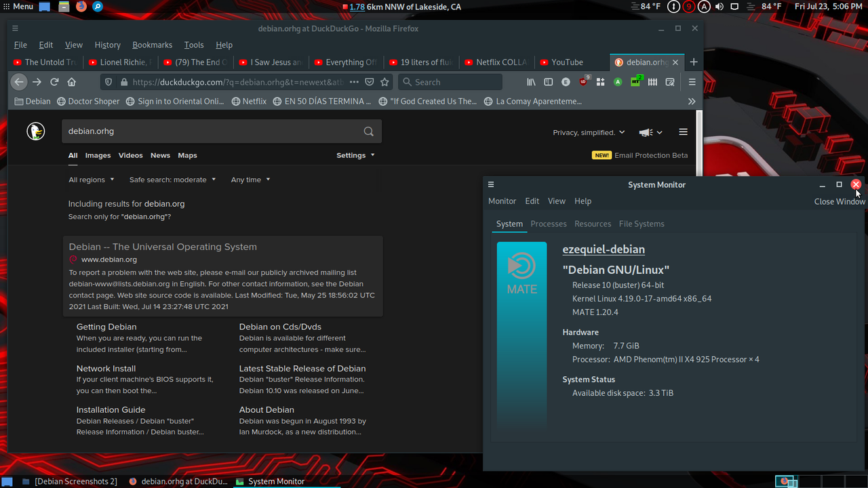
Task: Open the Getting Debian sublink
Action: tap(106, 327)
